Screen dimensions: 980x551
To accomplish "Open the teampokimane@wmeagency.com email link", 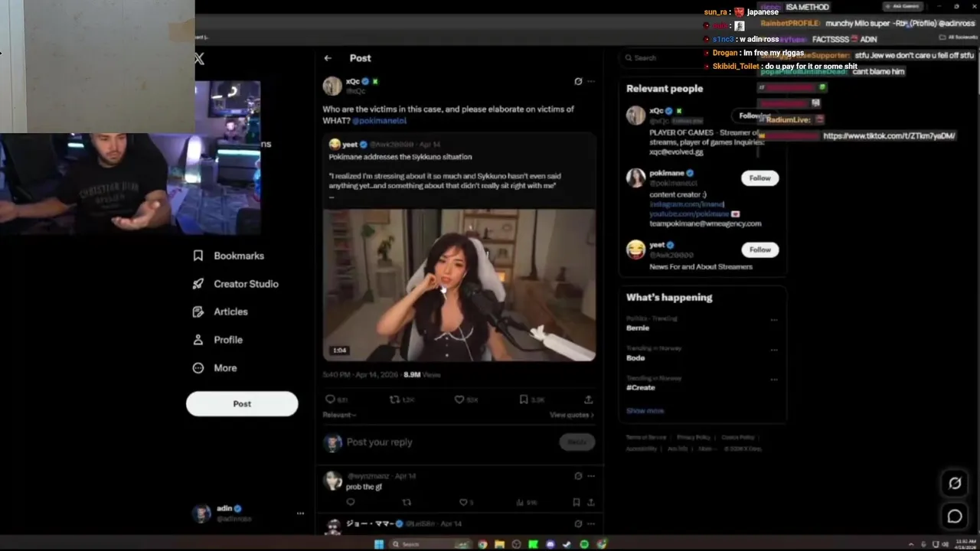I will (x=705, y=223).
